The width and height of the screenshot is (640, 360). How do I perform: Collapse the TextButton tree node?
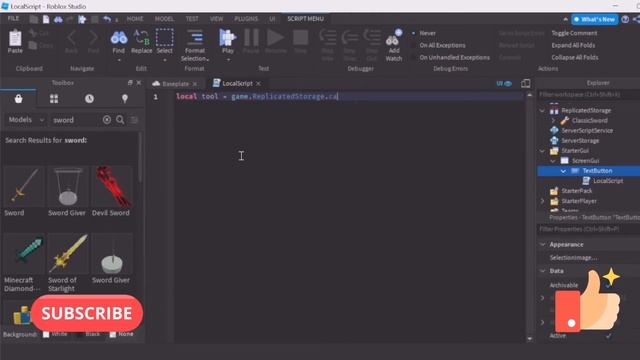click(x=563, y=171)
